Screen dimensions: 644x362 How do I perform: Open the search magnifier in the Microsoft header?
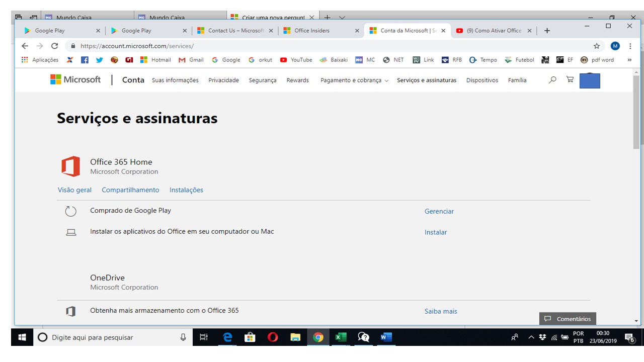pos(552,79)
